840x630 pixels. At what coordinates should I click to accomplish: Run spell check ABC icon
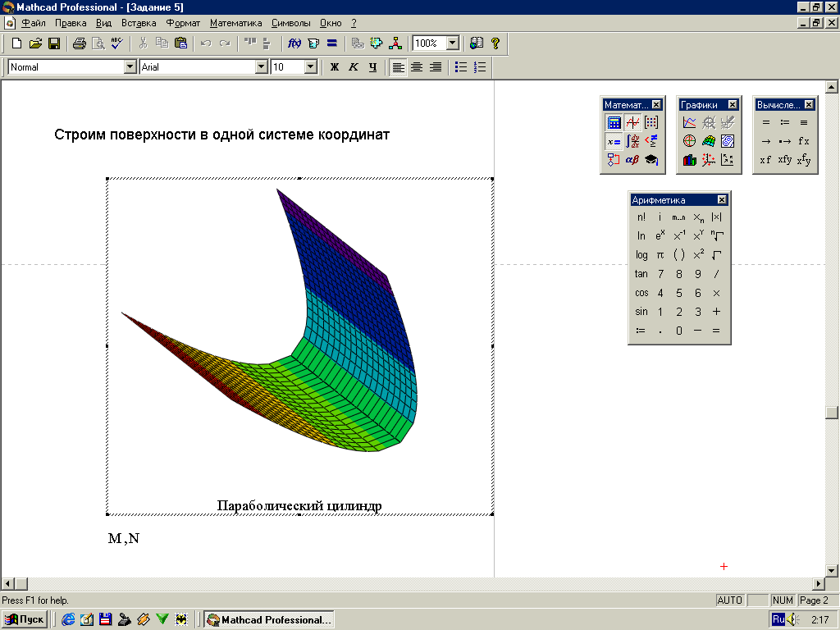click(x=116, y=43)
